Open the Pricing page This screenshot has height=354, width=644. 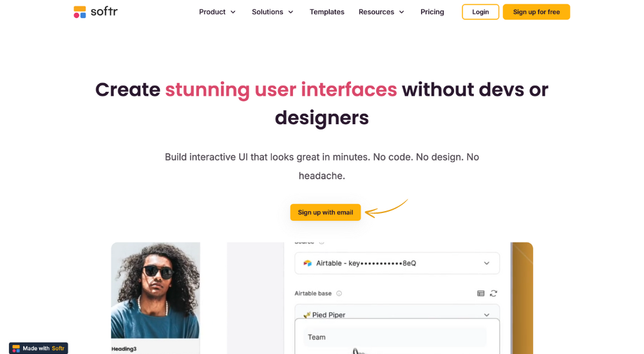click(432, 12)
